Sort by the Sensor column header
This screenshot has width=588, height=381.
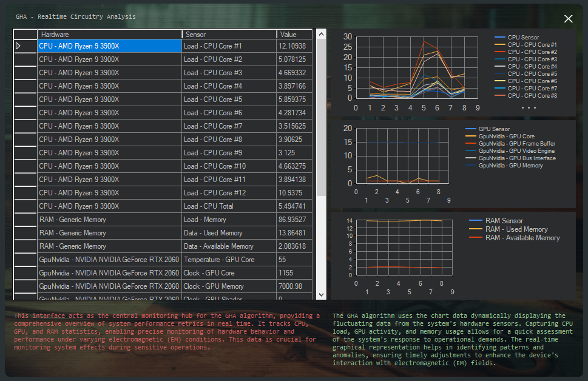click(229, 35)
